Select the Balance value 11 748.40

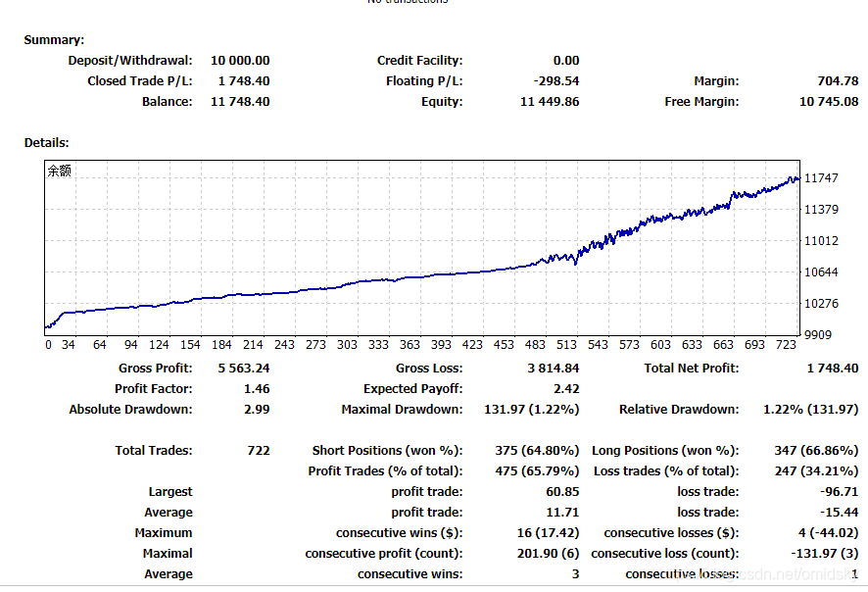coord(240,101)
